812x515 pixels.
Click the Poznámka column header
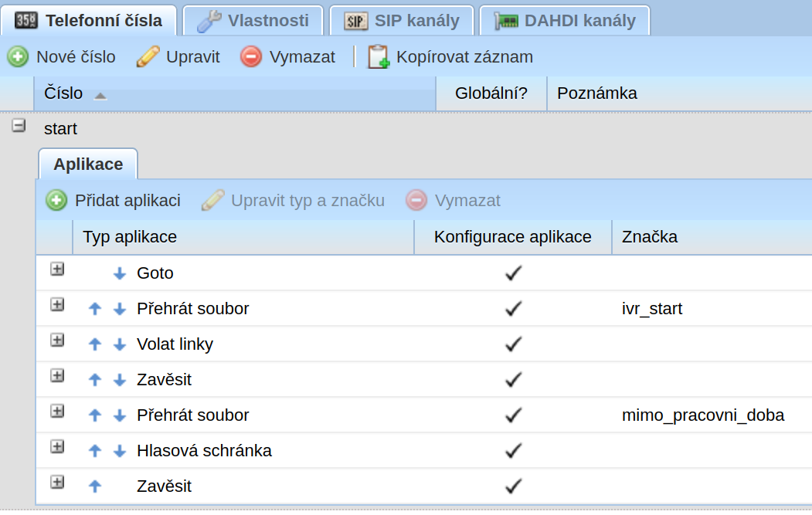[679, 93]
